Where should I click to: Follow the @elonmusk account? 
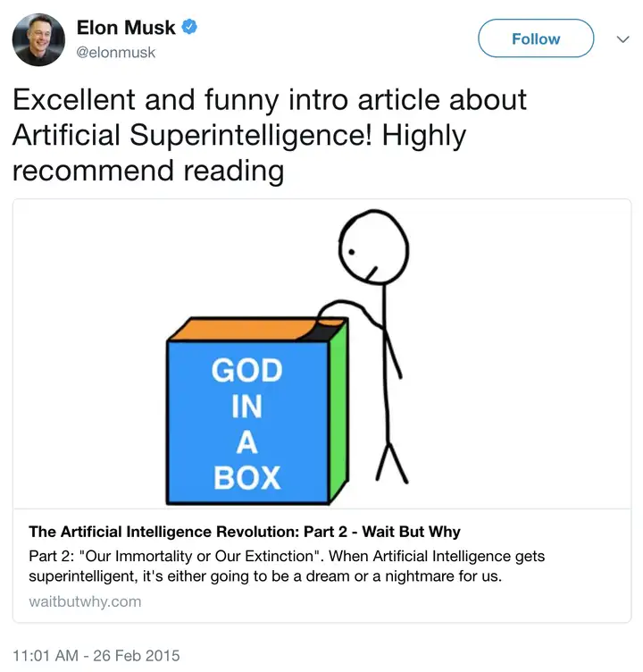click(536, 38)
